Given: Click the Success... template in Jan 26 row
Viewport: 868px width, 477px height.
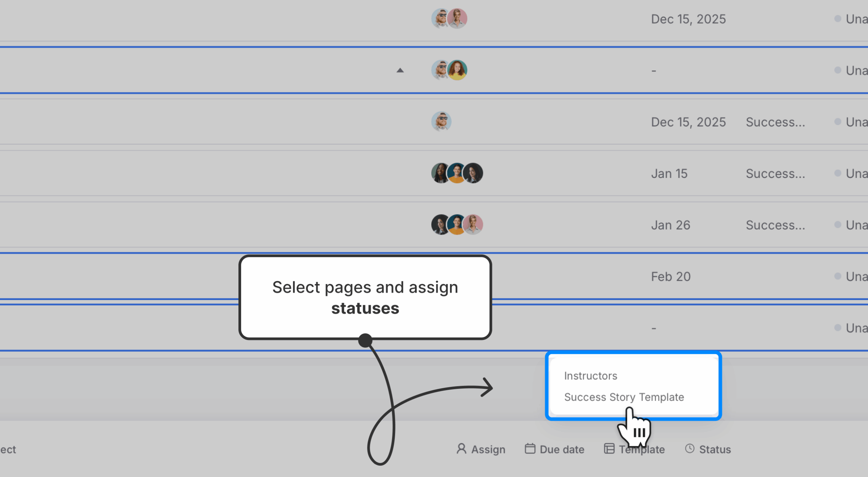Looking at the screenshot, I should [x=775, y=225].
